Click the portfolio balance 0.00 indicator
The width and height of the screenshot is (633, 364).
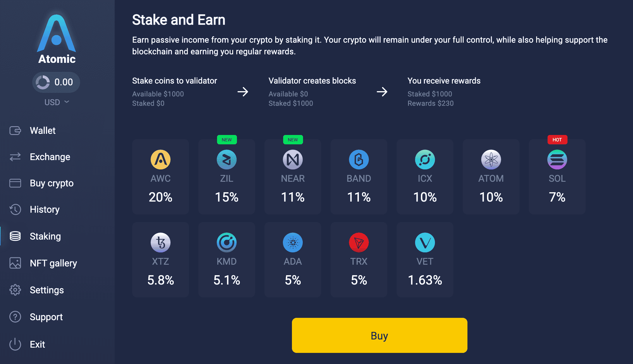(56, 82)
